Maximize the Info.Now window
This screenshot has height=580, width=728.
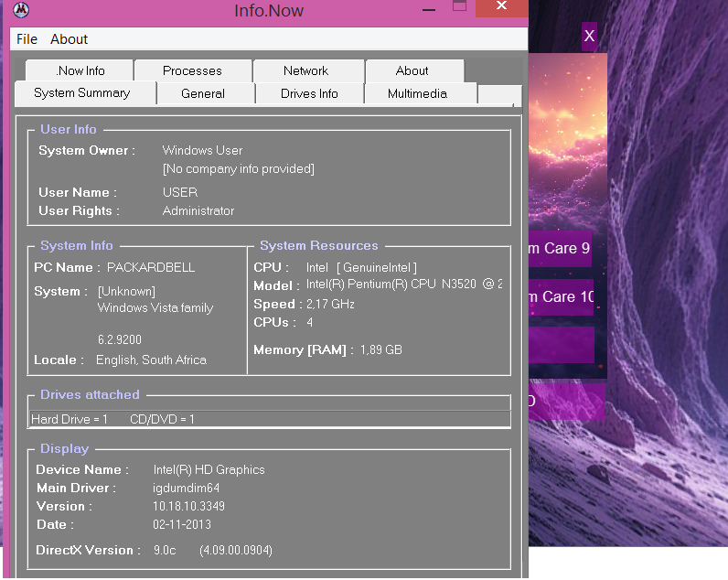459,6
